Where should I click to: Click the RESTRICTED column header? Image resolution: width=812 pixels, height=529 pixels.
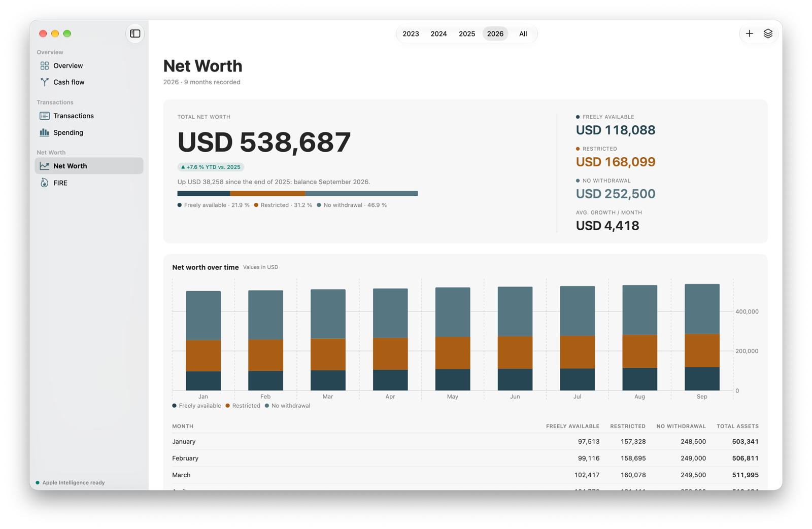pyautogui.click(x=628, y=426)
